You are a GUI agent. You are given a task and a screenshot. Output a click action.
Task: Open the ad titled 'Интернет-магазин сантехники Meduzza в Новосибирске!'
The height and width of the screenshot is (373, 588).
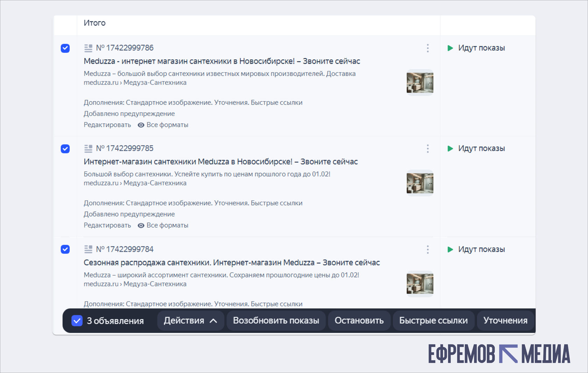221,162
